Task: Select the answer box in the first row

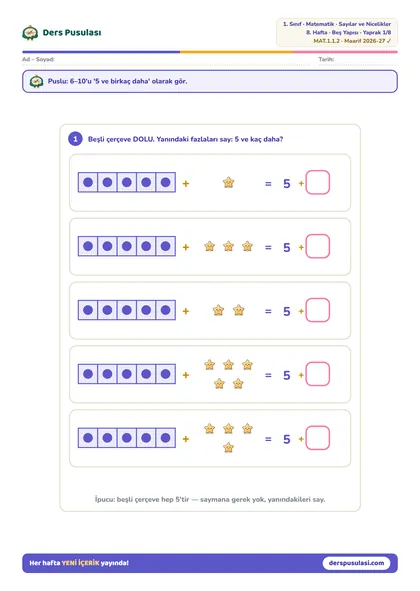Action: 317,182
